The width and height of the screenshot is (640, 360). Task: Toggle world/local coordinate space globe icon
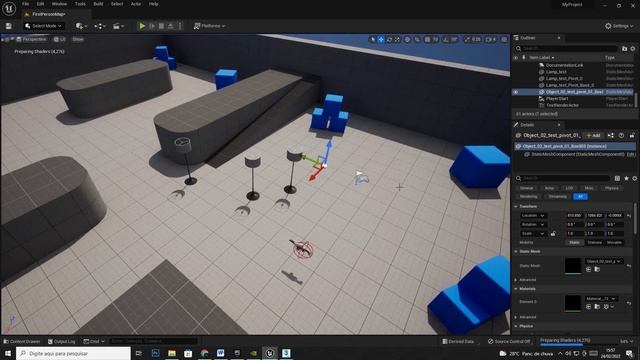click(407, 39)
